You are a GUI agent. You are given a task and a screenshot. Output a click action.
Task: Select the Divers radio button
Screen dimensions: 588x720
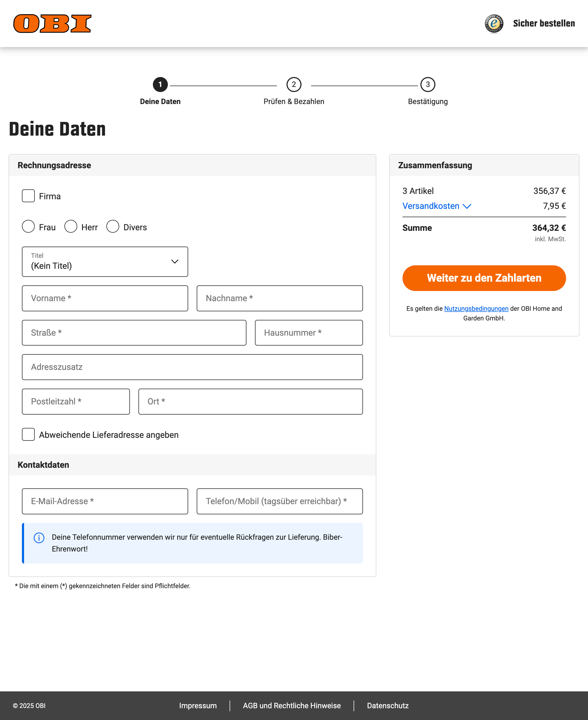click(113, 227)
